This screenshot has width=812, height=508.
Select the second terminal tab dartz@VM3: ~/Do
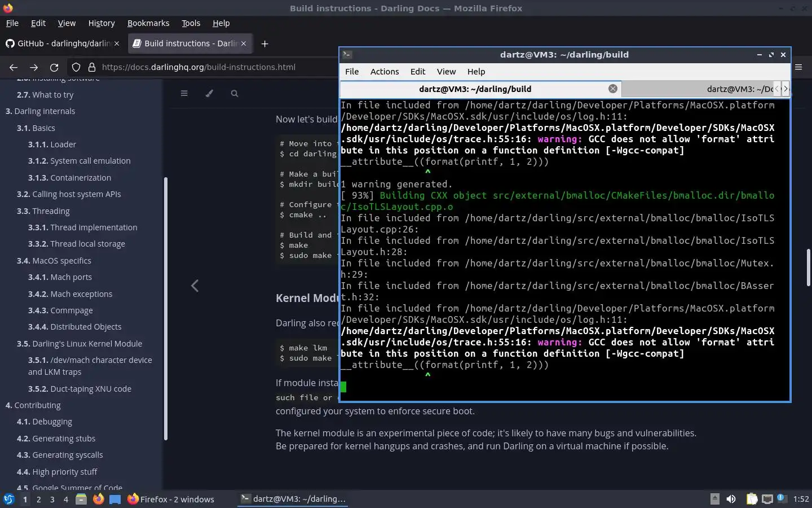coord(698,89)
